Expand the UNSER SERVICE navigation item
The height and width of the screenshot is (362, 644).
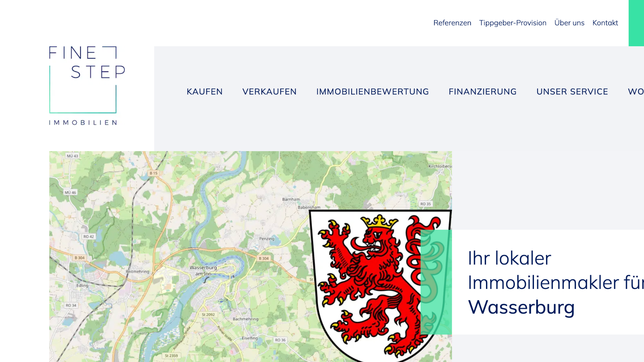click(x=572, y=91)
